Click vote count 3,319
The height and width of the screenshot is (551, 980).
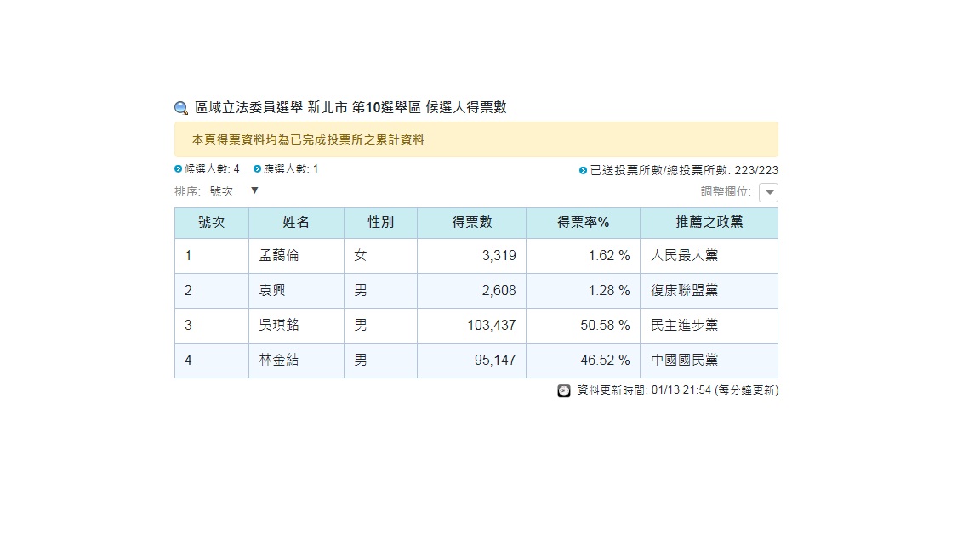pos(499,255)
